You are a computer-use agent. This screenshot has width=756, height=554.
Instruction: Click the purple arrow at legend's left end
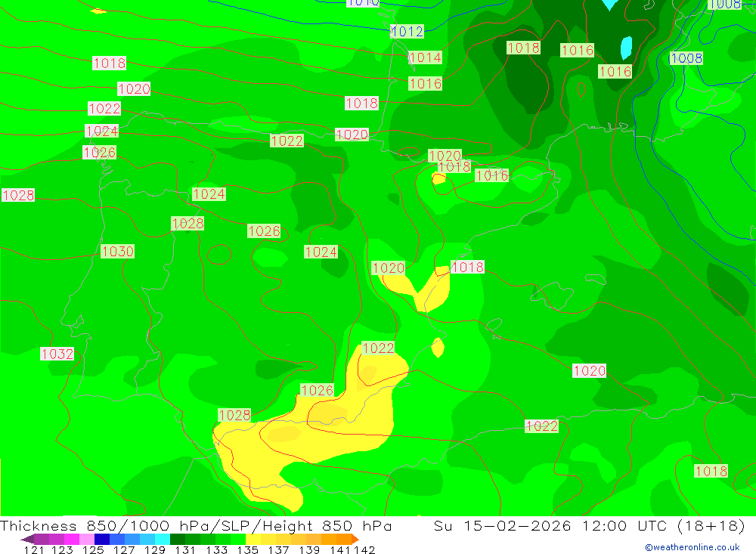coord(27,539)
